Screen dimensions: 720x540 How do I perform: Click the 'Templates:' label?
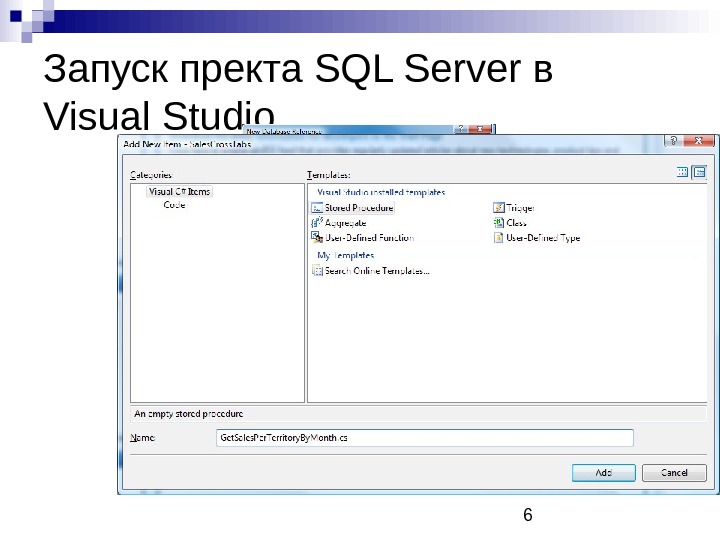tap(329, 174)
